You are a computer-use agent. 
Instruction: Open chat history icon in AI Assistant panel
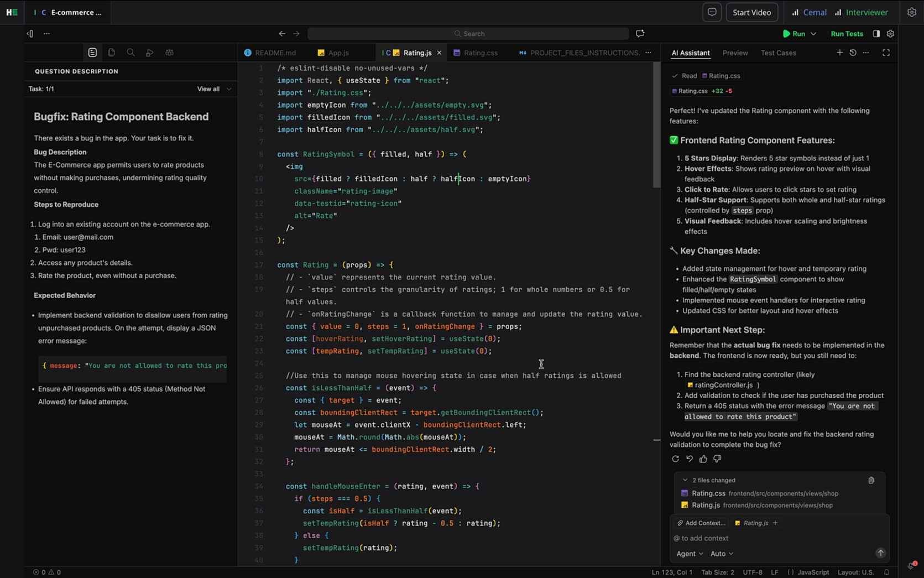853,53
